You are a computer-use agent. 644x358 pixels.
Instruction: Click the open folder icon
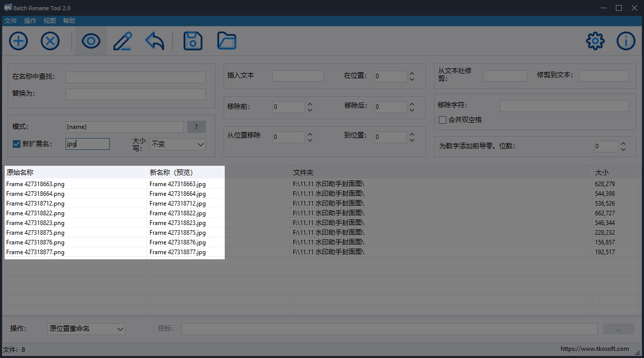(x=226, y=41)
